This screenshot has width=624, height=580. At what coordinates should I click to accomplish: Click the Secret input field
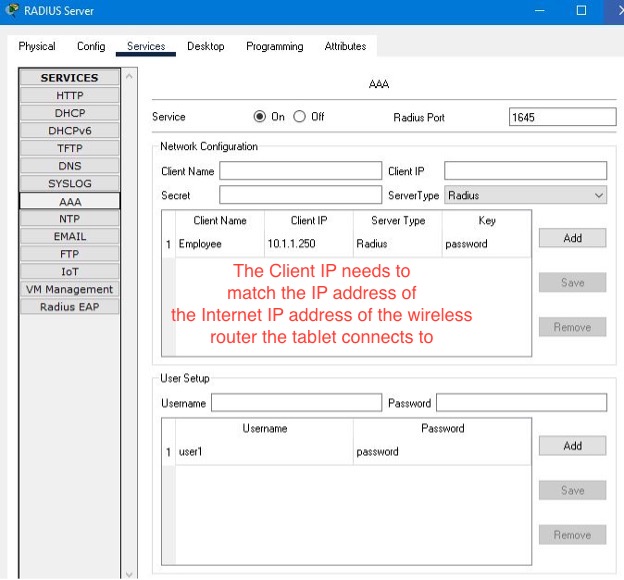tap(300, 195)
